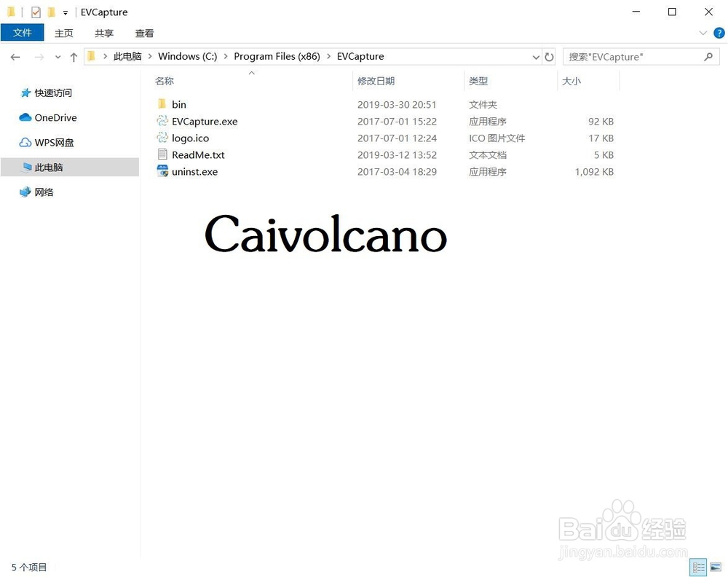The width and height of the screenshot is (728, 577).
Task: Select the uninst.exe uninstaller icon
Action: (x=162, y=171)
